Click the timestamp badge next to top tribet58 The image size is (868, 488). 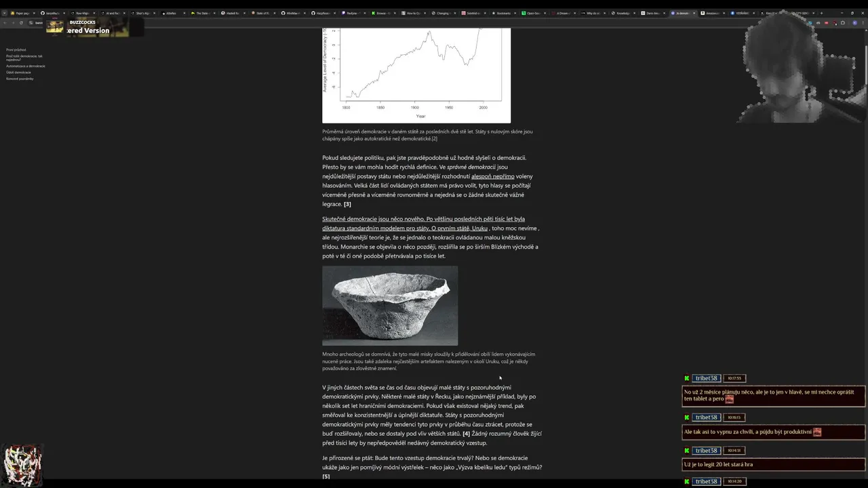[x=734, y=378]
